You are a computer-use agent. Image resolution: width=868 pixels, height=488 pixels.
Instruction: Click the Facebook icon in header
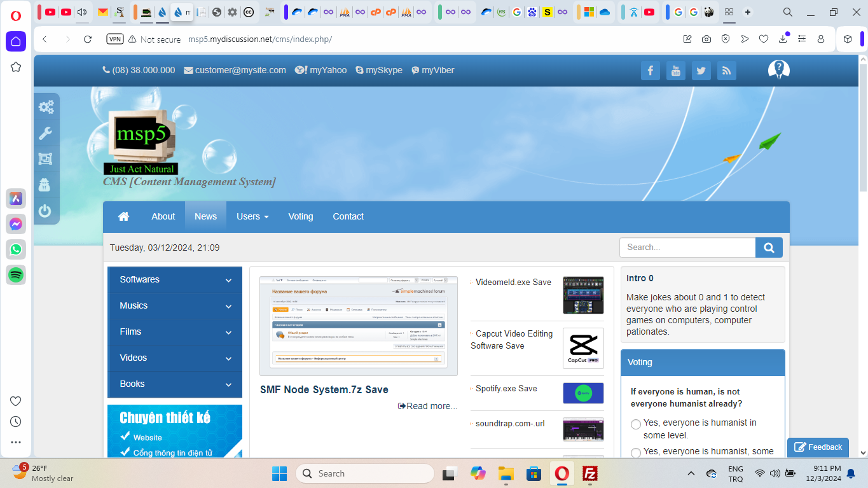pos(650,71)
